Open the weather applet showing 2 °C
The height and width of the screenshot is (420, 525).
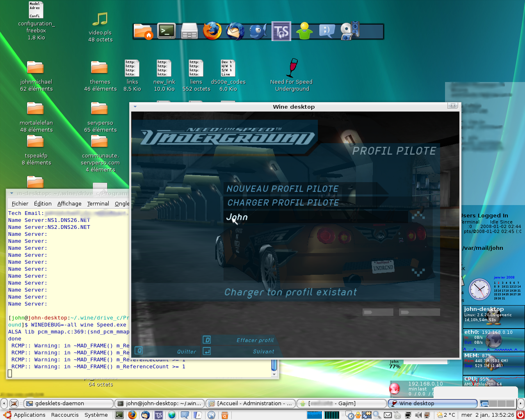pos(446,415)
